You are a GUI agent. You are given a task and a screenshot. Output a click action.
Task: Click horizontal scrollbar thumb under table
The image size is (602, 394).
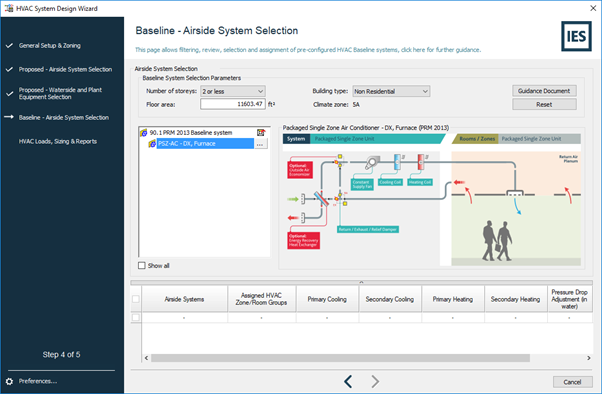[x=340, y=358]
